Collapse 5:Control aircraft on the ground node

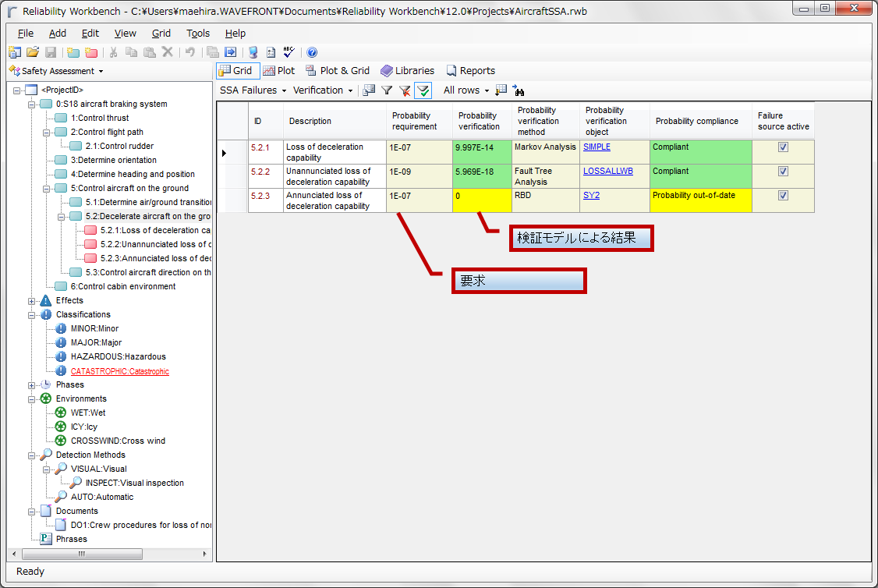tap(47, 189)
